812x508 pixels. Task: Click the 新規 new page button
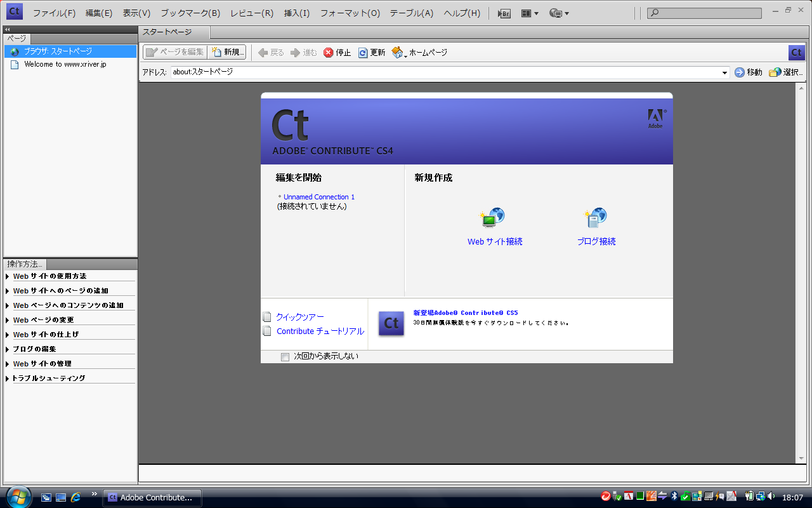click(x=227, y=52)
